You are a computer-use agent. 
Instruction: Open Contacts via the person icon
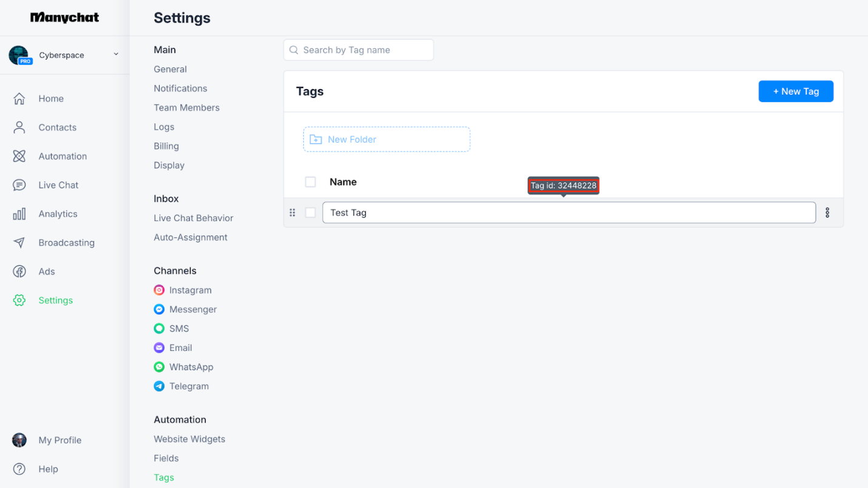(19, 127)
